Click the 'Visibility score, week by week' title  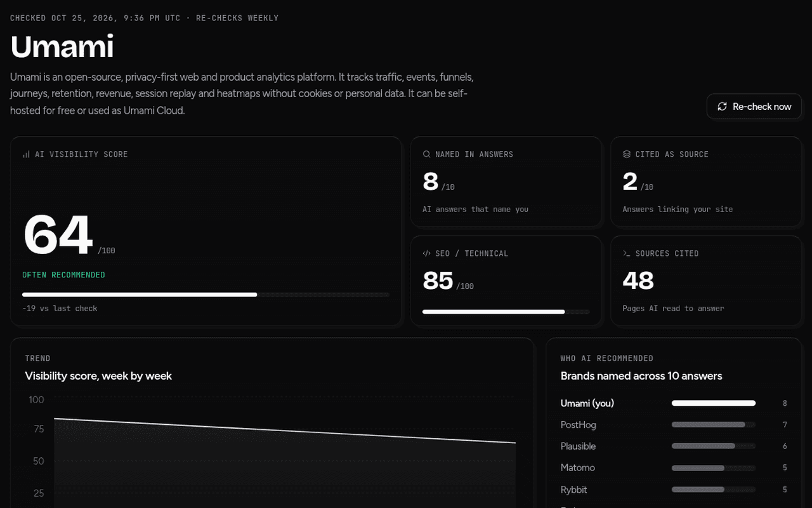tap(98, 376)
